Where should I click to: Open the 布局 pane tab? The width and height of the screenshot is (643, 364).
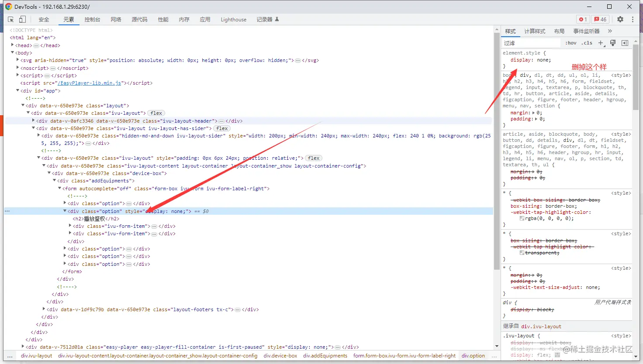[559, 31]
